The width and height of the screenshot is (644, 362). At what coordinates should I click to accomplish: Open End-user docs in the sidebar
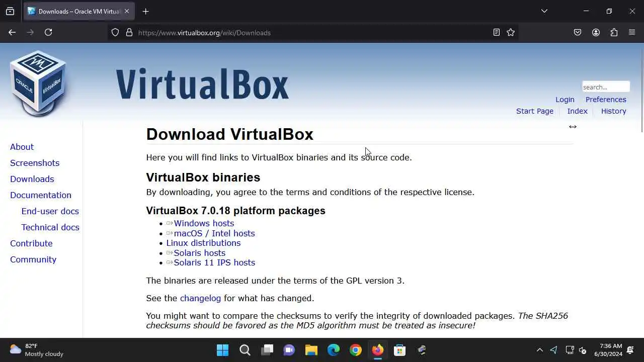coord(50,211)
